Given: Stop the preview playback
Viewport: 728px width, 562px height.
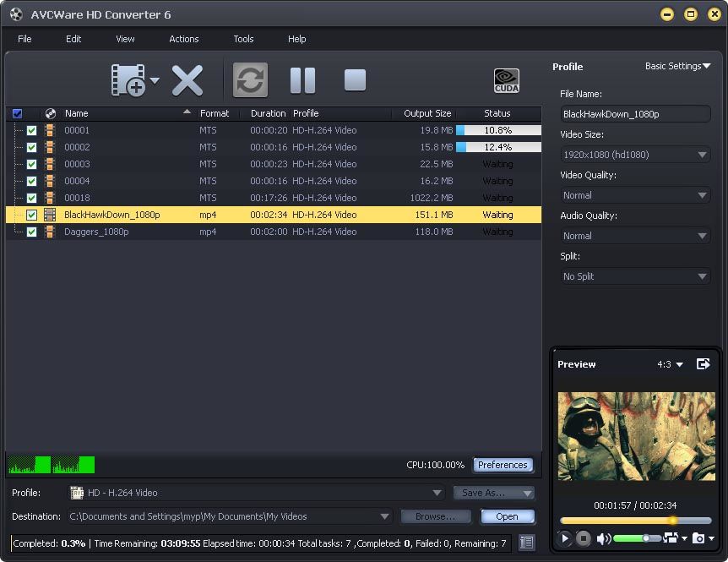Looking at the screenshot, I should [x=583, y=538].
